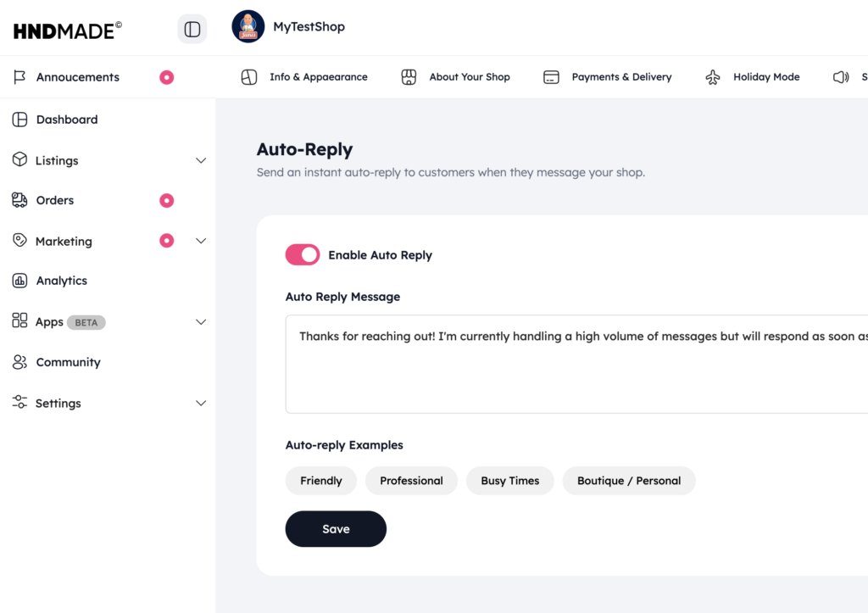
Task: Expand the Marketing section chevron
Action: click(201, 241)
